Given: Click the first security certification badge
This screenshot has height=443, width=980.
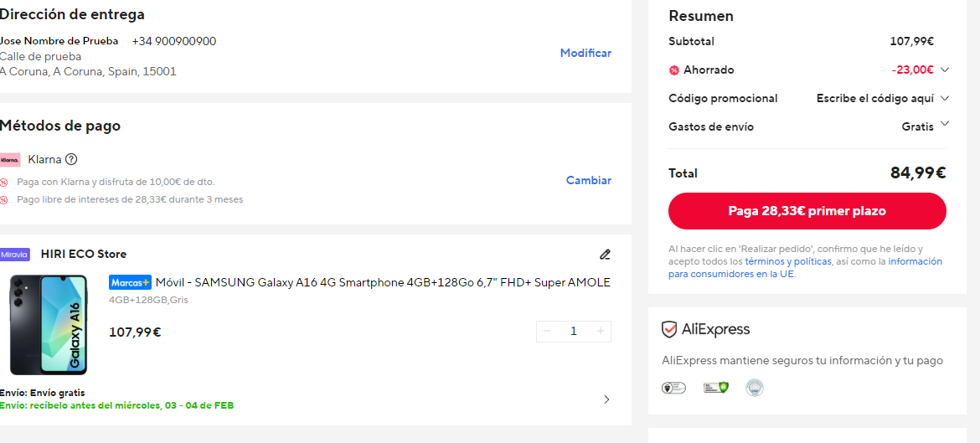Looking at the screenshot, I should click(673, 388).
